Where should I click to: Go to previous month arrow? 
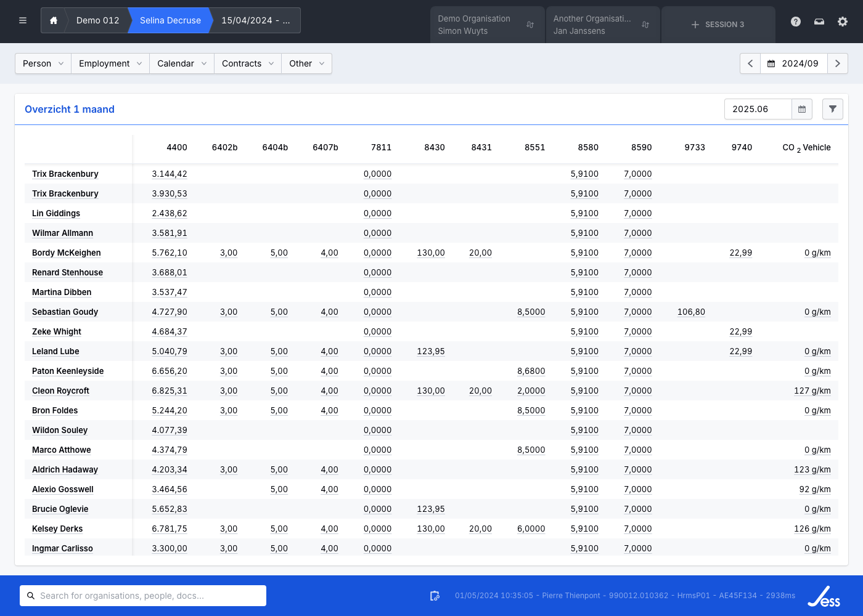(x=750, y=63)
